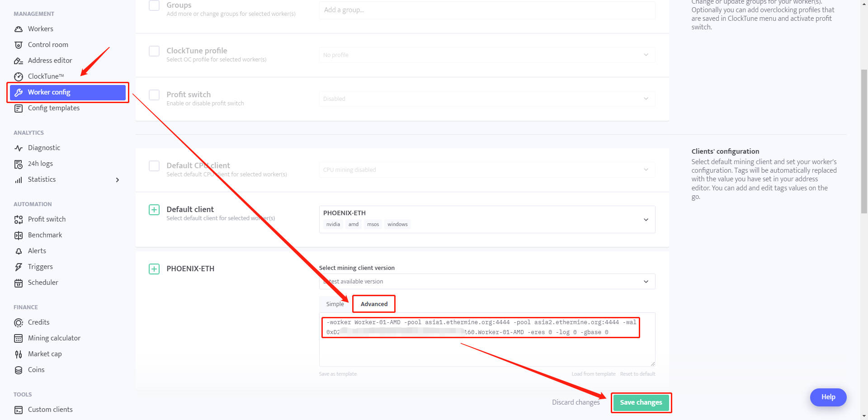Click the msos tag
This screenshot has height=420, width=868.
pyautogui.click(x=373, y=224)
